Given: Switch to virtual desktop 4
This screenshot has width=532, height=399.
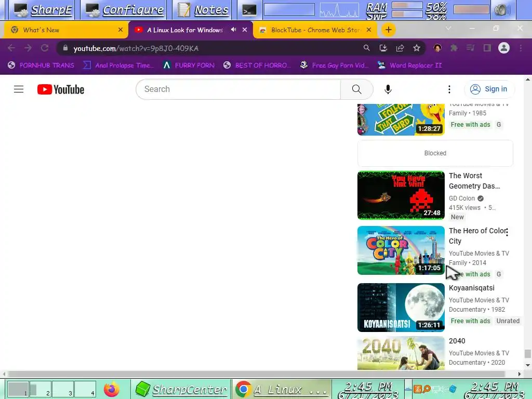Looking at the screenshot, I should pos(85,389).
